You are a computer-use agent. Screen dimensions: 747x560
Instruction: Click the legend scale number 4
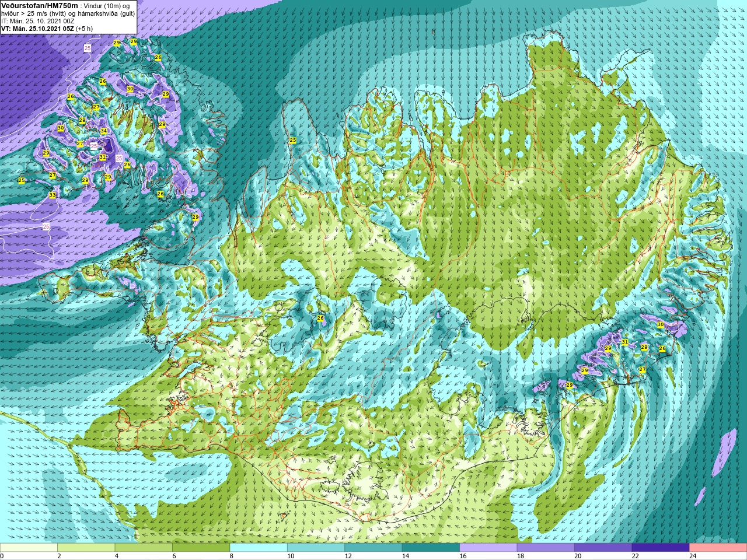(x=117, y=556)
